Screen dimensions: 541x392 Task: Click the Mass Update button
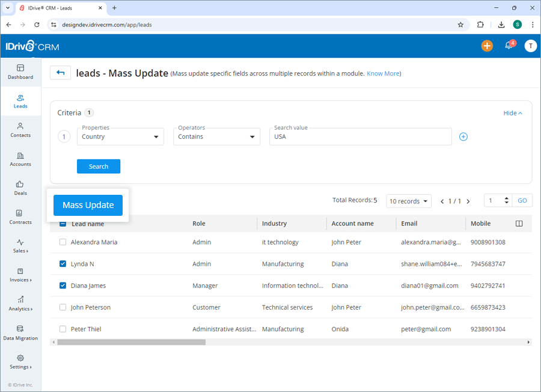88,205
